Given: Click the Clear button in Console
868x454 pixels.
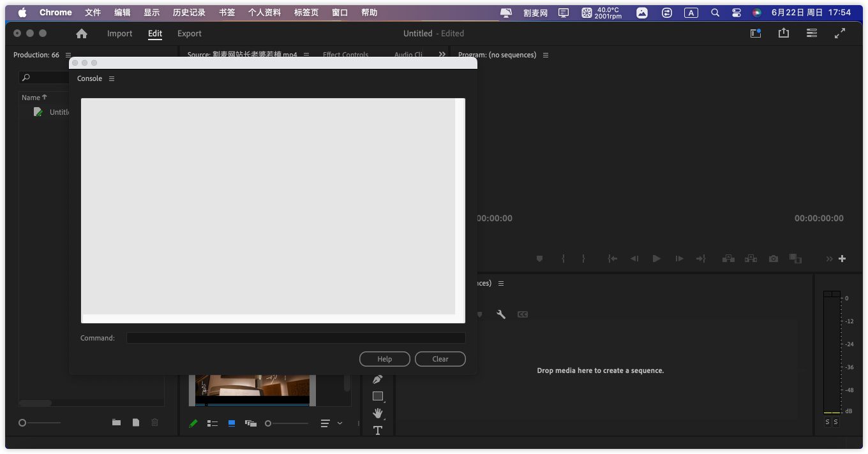Looking at the screenshot, I should click(x=440, y=359).
